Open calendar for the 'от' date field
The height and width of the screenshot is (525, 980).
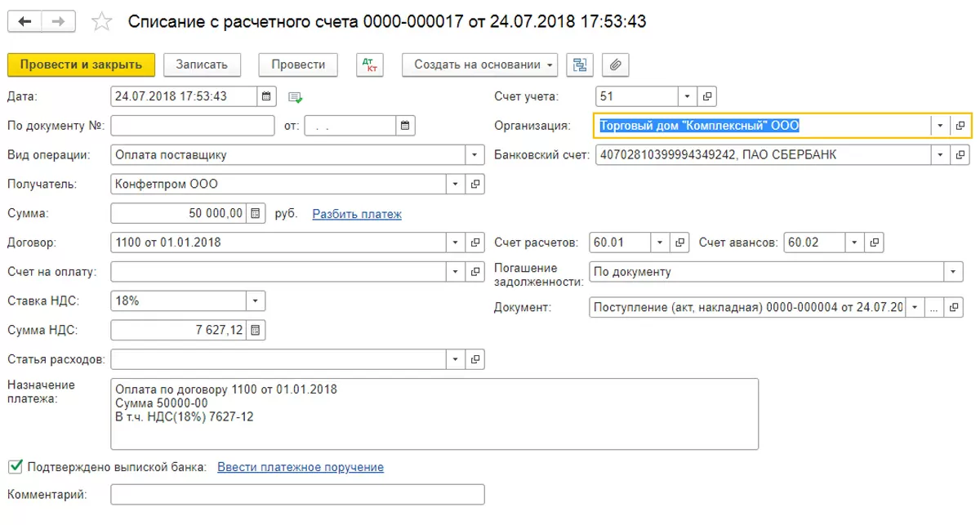click(406, 126)
